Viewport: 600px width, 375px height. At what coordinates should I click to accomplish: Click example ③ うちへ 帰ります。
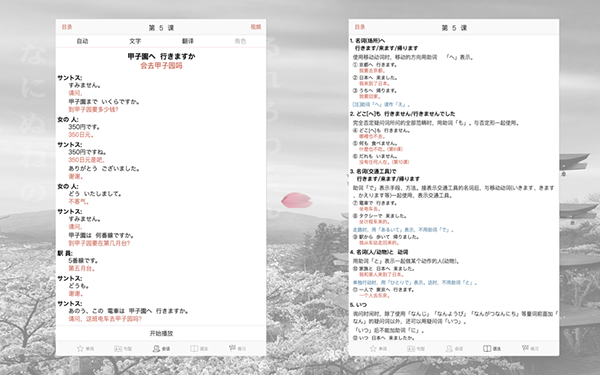pos(375,91)
